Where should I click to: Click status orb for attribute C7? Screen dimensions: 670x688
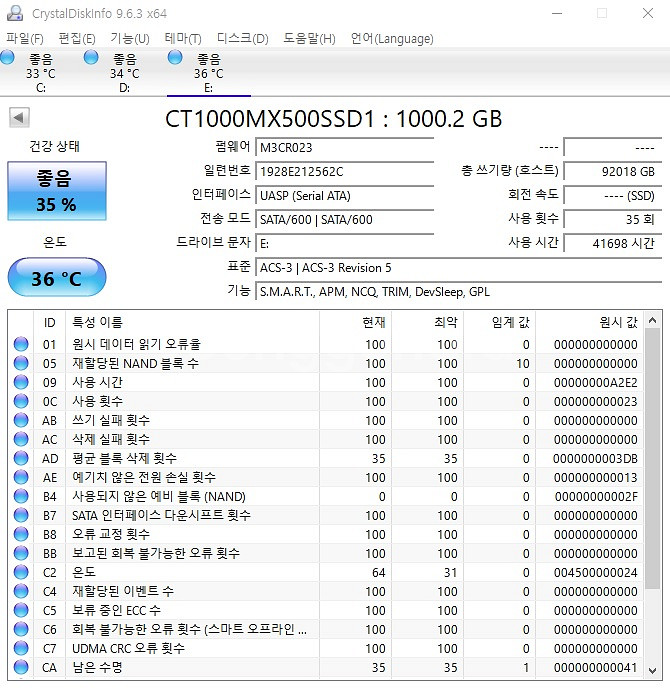click(21, 648)
